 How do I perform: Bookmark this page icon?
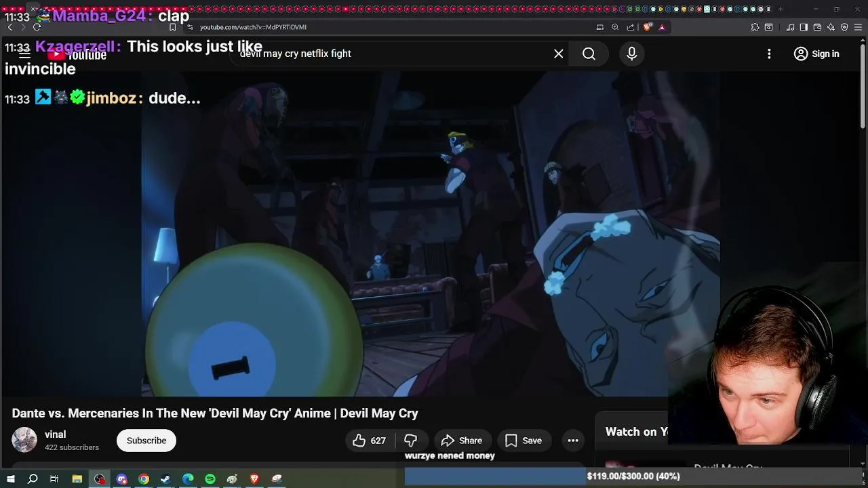(x=173, y=27)
